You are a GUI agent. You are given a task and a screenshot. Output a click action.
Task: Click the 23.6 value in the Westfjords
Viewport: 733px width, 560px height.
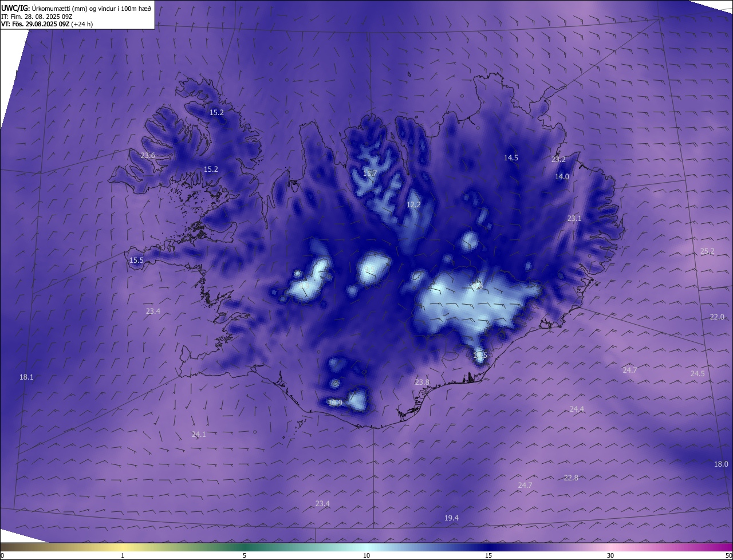click(148, 156)
